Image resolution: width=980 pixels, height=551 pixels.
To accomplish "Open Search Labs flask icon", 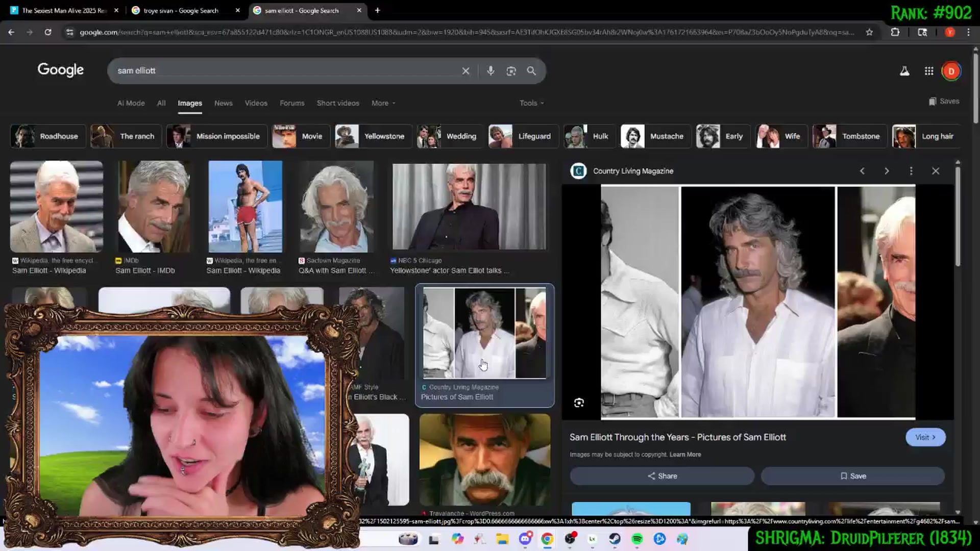I will pos(904,71).
